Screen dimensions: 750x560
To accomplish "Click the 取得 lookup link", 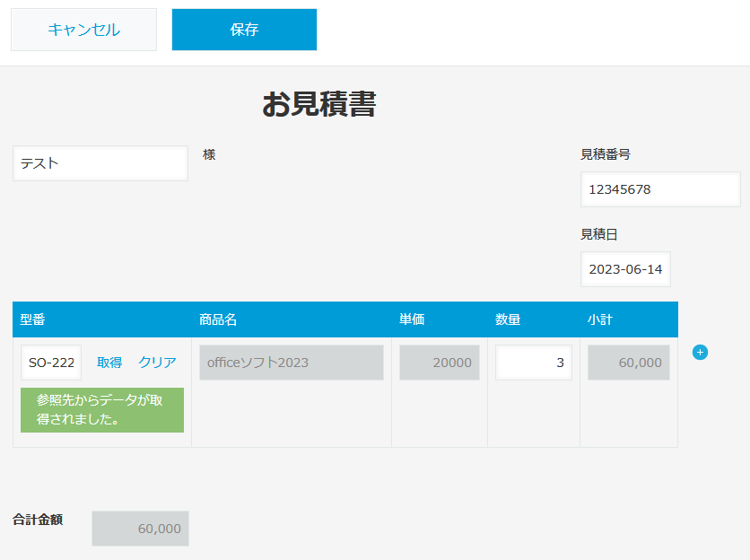I will (109, 363).
